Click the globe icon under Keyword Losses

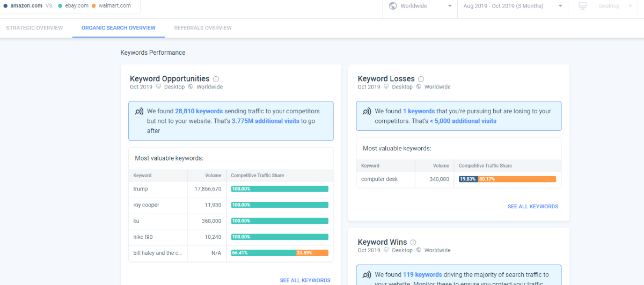pos(419,87)
